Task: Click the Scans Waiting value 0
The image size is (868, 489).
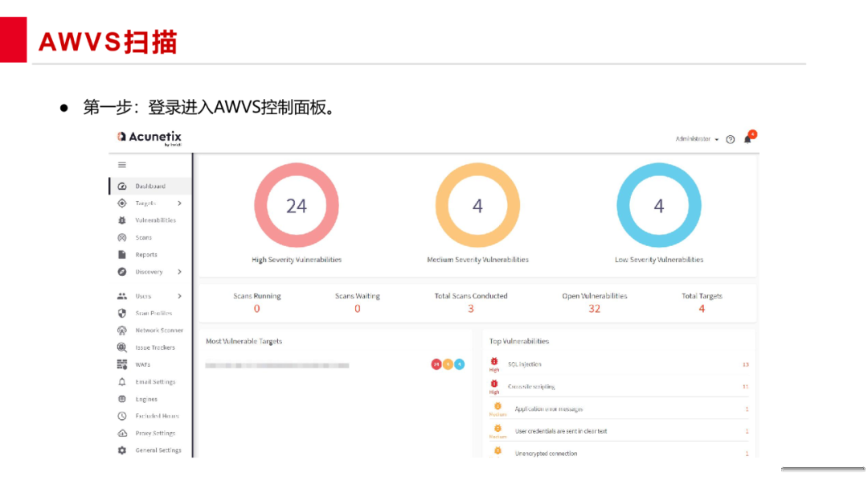Action: point(358,309)
